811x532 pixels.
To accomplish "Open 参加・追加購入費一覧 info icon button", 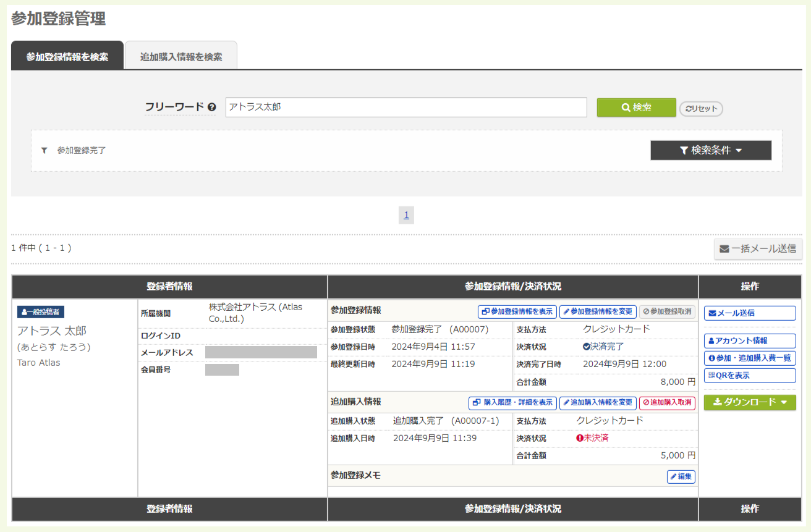I will (749, 358).
